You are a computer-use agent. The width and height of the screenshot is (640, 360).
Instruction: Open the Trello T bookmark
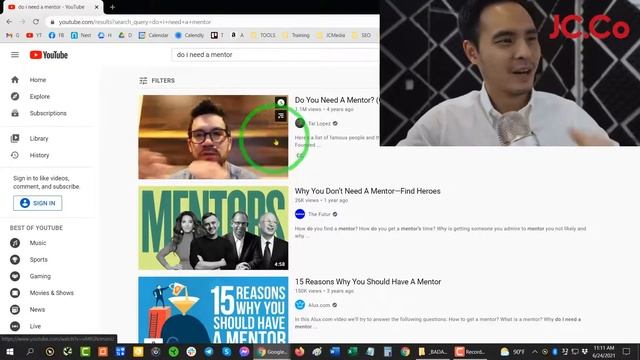217,36
